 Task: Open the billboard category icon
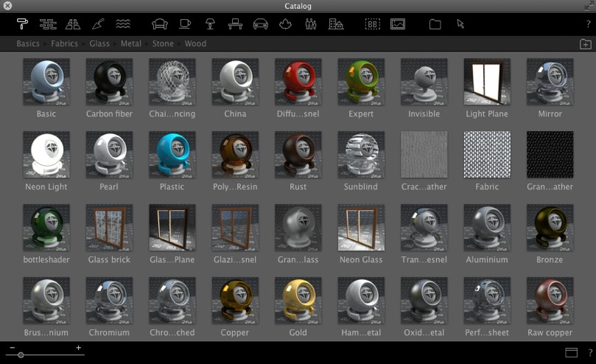tap(373, 24)
